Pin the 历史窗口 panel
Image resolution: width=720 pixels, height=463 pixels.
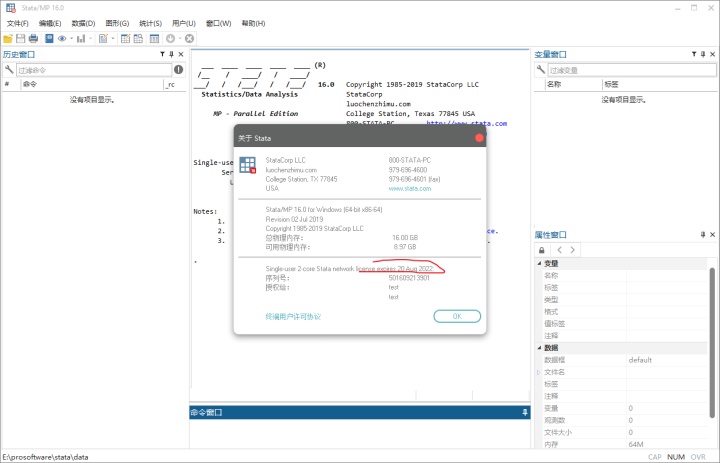click(171, 54)
